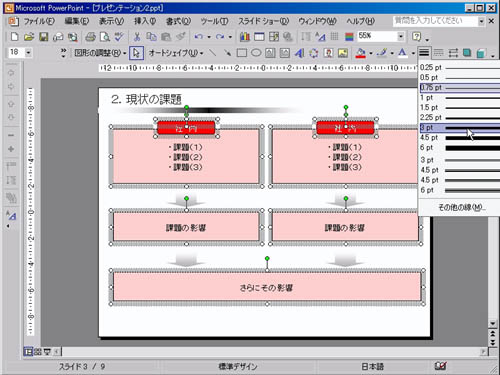Image resolution: width=500 pixels, height=375 pixels.
Task: Click the Arrow Style icon
Action: (453, 53)
